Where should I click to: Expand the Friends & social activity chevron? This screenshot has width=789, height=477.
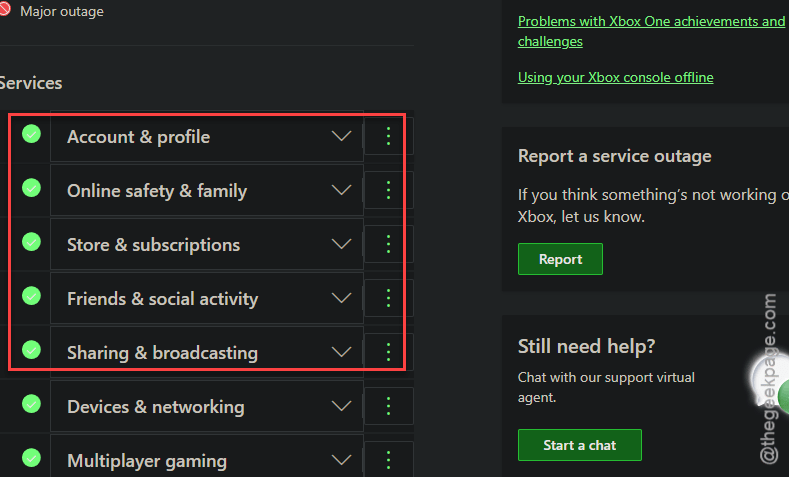(x=341, y=298)
